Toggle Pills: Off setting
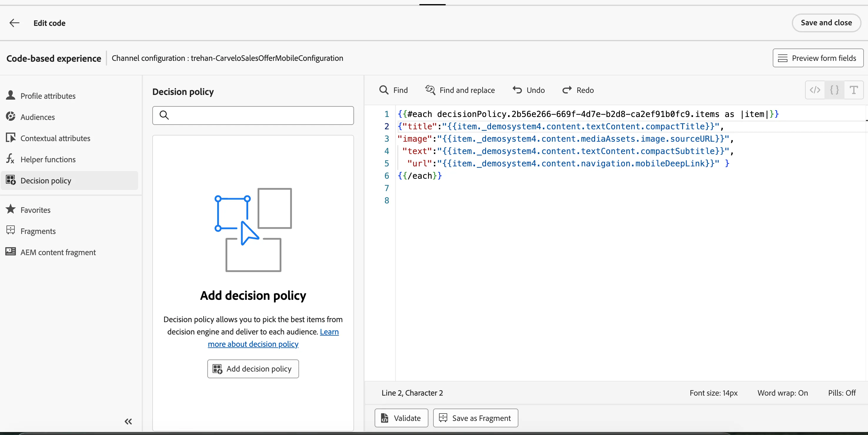This screenshot has height=435, width=868. [842, 393]
